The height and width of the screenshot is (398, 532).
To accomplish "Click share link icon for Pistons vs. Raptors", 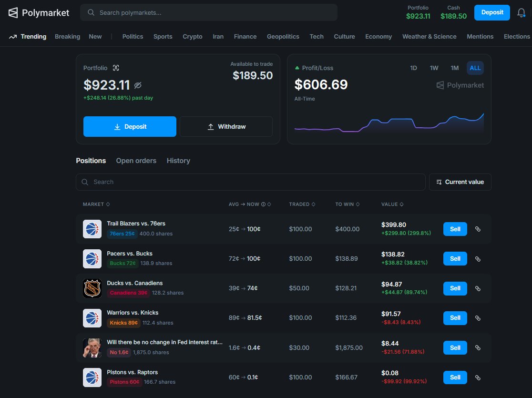I will 478,378.
